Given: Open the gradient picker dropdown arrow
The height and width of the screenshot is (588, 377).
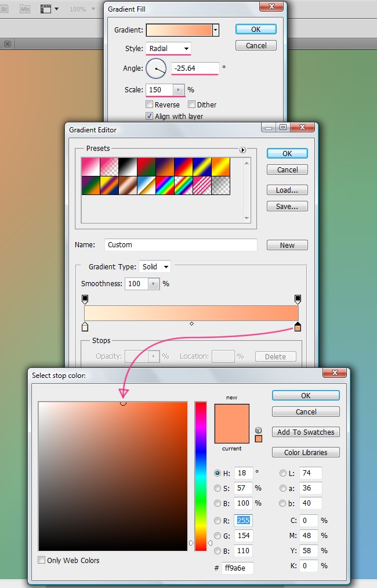Looking at the screenshot, I should tap(216, 30).
